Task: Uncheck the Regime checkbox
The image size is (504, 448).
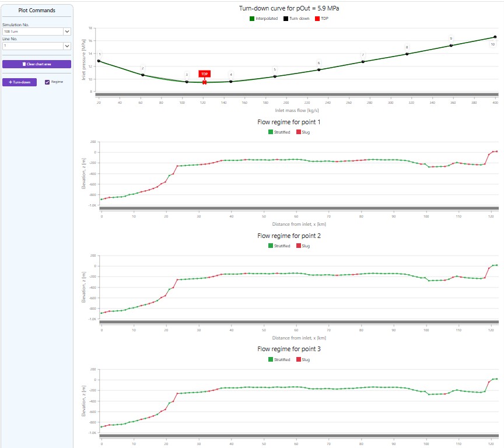Action: click(47, 82)
